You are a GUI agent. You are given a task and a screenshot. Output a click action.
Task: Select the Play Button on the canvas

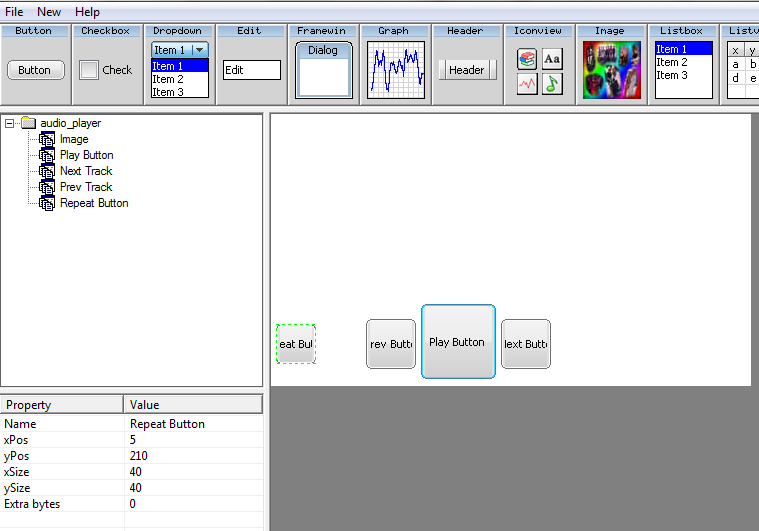[x=458, y=342]
